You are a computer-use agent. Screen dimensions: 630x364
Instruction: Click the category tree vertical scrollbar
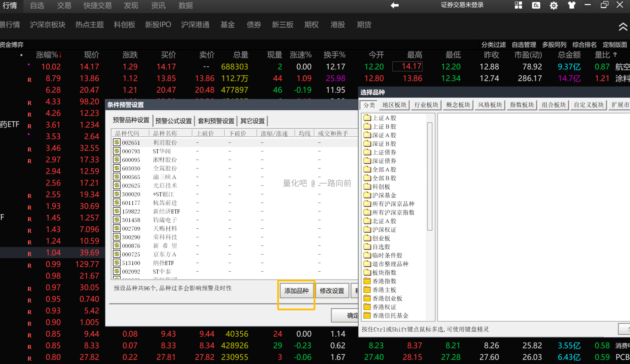point(430,176)
